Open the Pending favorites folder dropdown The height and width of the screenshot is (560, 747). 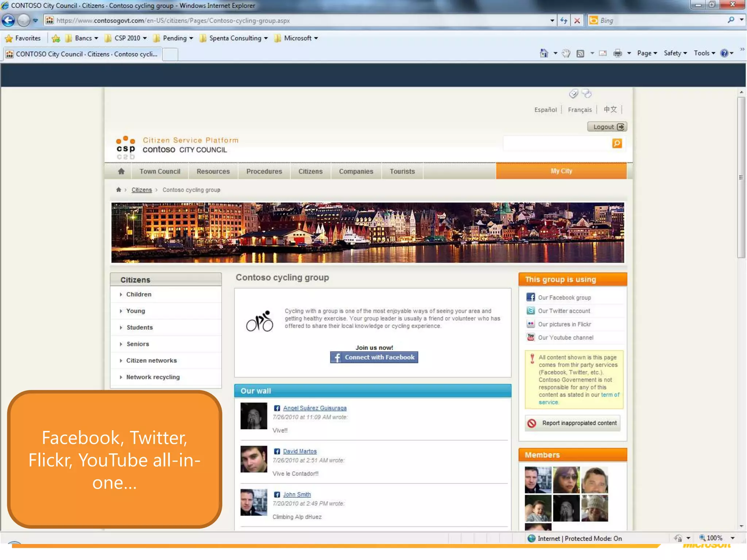tap(173, 38)
